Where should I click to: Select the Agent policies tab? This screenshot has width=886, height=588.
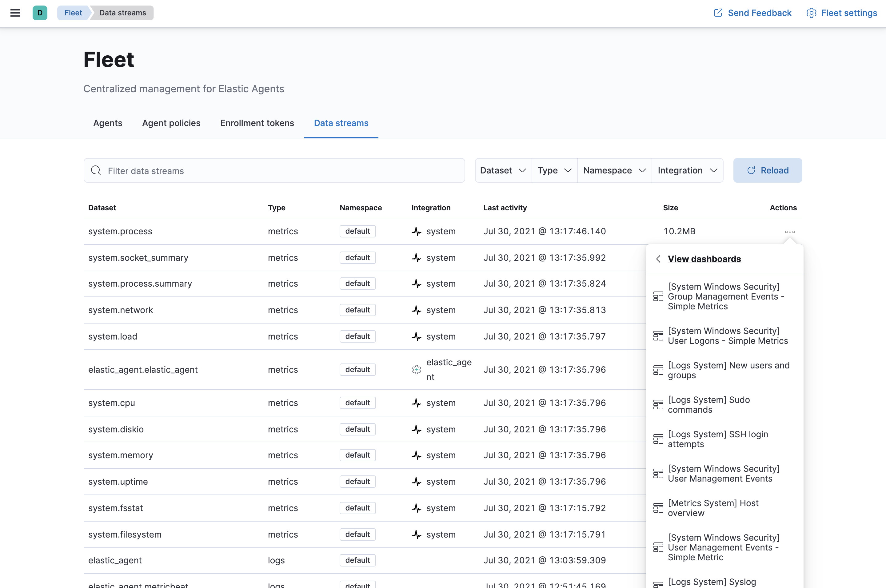point(171,123)
